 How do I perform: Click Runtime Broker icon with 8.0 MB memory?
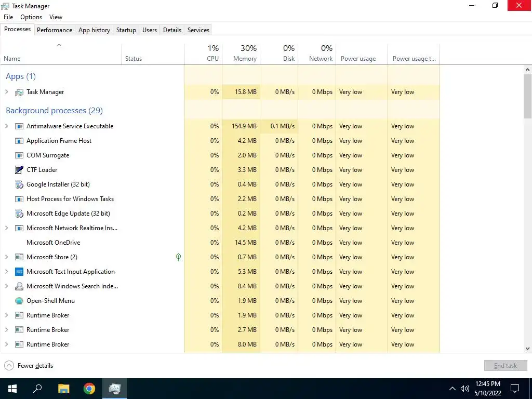pyautogui.click(x=19, y=344)
